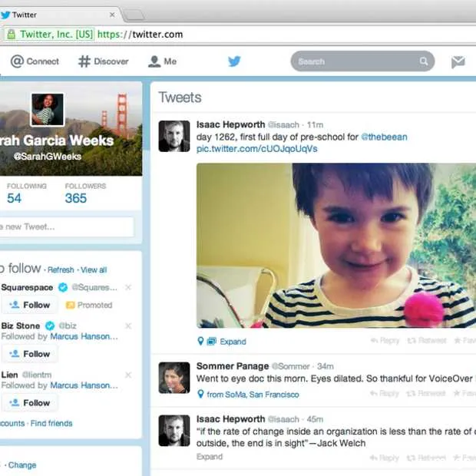The height and width of the screenshot is (476, 476).
Task: Open pic.twitter.com/cUOJqoUqVs link
Action: (257, 149)
